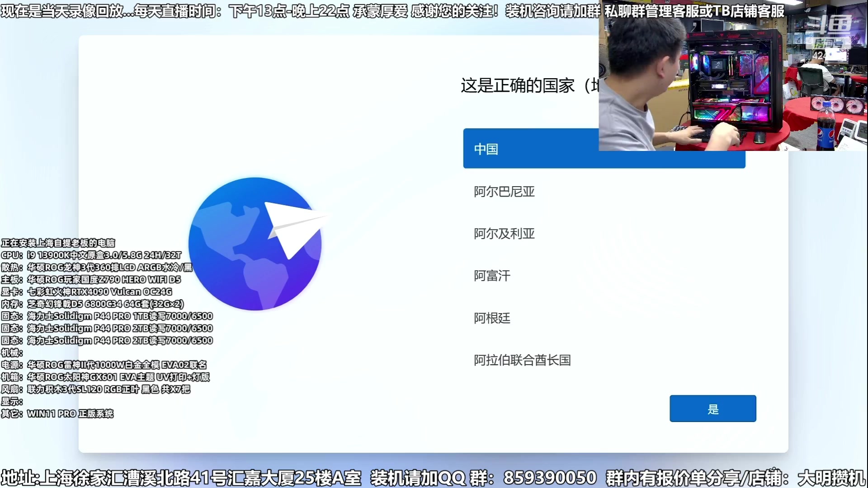The height and width of the screenshot is (488, 868).
Task: Select 阿尔巴尼亚 as the country
Action: [x=503, y=192]
